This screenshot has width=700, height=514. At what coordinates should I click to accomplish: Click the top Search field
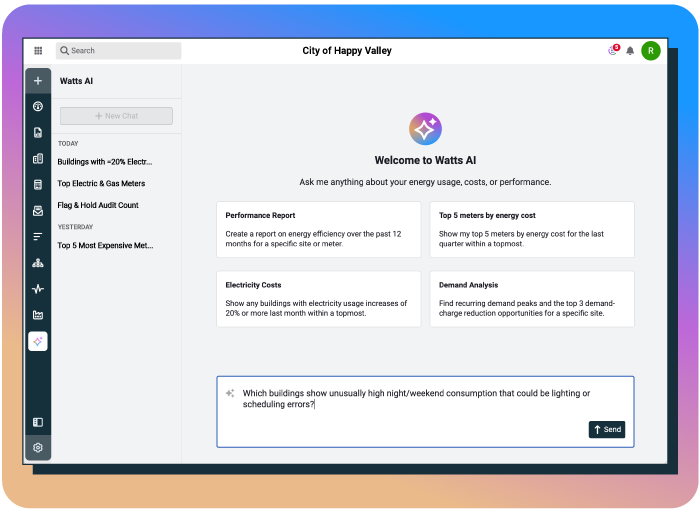[x=118, y=50]
